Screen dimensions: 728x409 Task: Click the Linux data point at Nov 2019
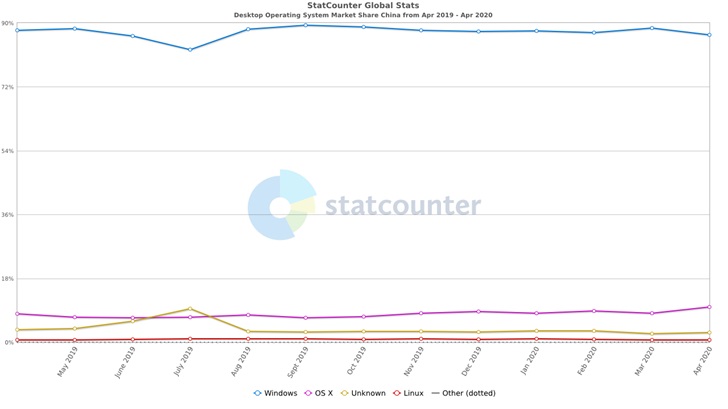421,339
